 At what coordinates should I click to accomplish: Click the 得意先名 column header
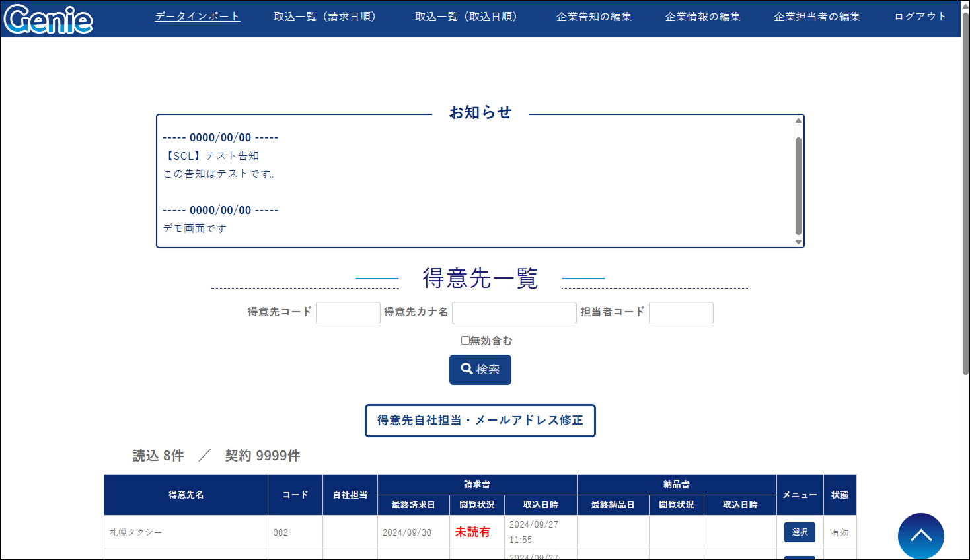186,495
